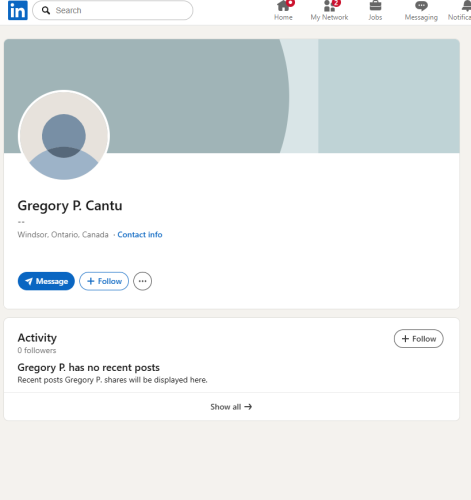The image size is (471, 500).
Task: Select the Jobs label in navigation
Action: 375,17
